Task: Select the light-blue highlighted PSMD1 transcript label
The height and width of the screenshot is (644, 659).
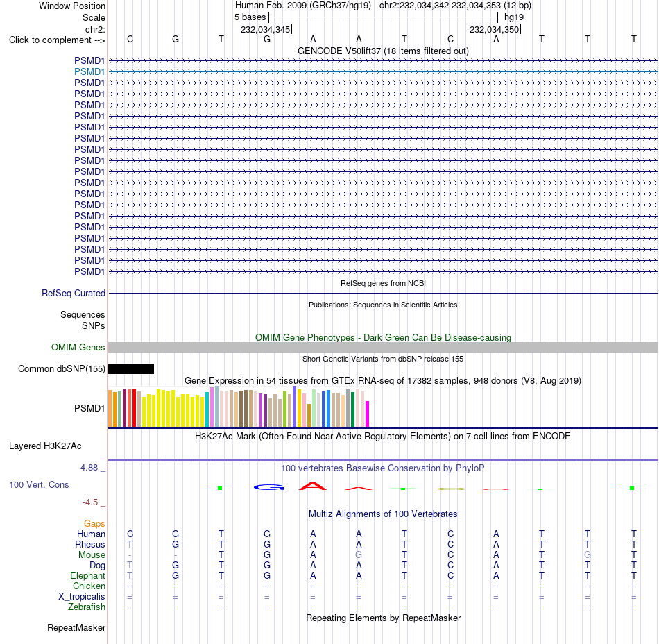Action: point(89,72)
